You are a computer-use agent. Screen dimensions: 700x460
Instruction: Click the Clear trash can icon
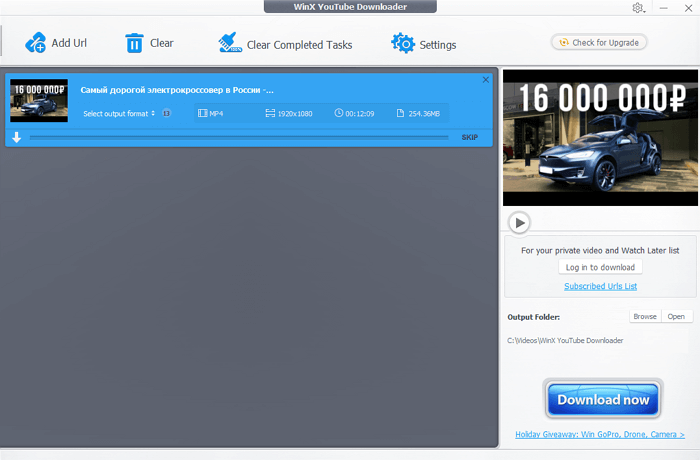click(x=134, y=43)
